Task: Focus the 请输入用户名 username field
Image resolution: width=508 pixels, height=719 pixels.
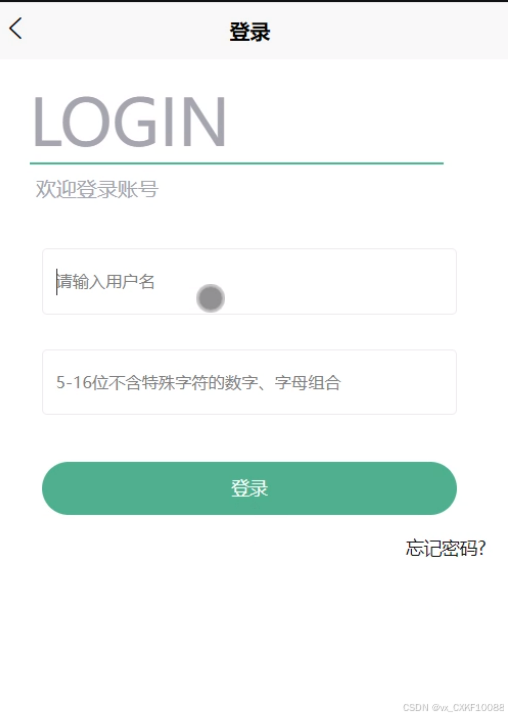Action: coord(249,282)
